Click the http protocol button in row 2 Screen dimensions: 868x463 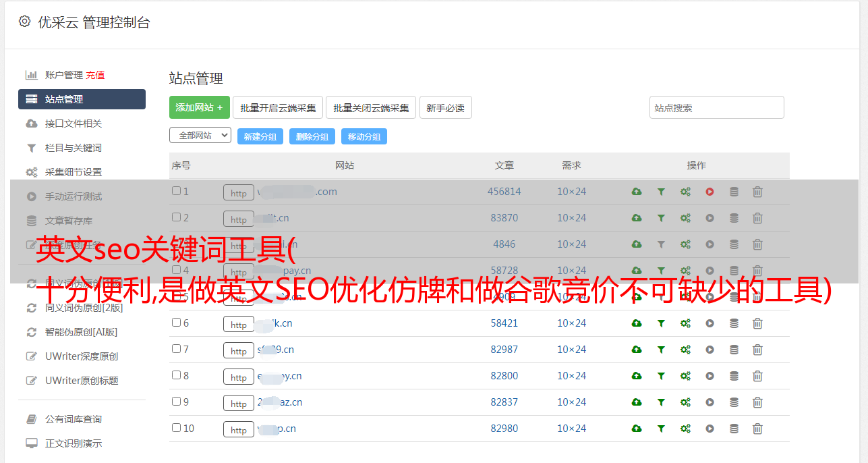(x=239, y=219)
